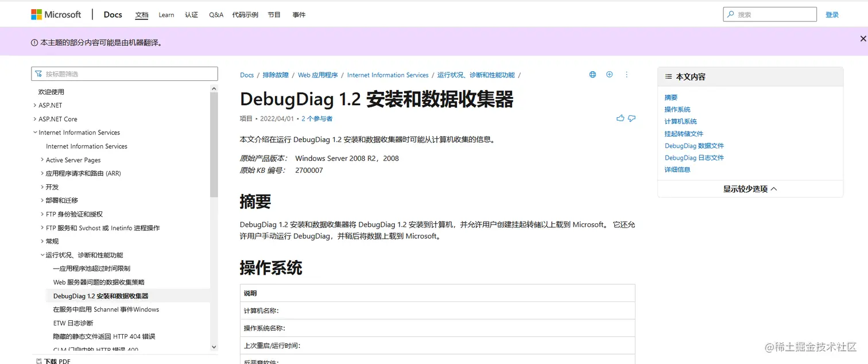The image size is (868, 364).
Task: Click the download PDF icon
Action: click(38, 361)
